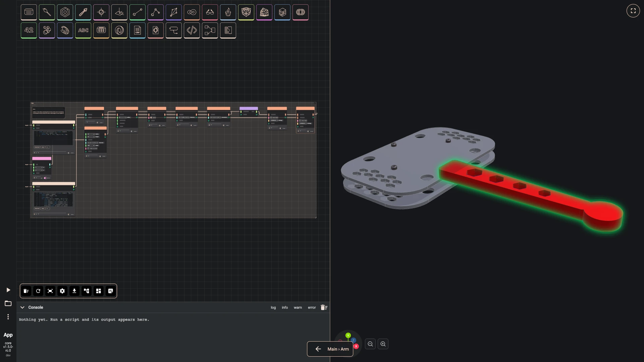This screenshot has width=644, height=362.
Task: Click the green Y axis gizmo handle
Action: coord(348,335)
